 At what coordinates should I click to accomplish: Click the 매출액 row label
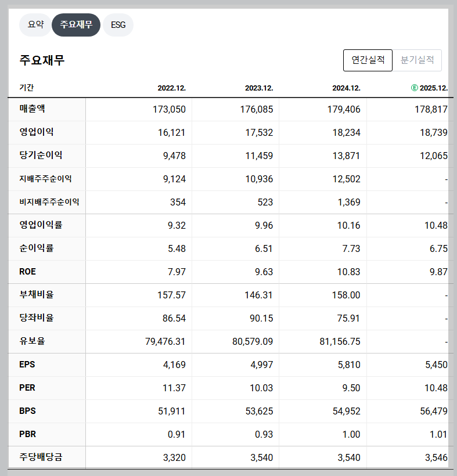32,109
